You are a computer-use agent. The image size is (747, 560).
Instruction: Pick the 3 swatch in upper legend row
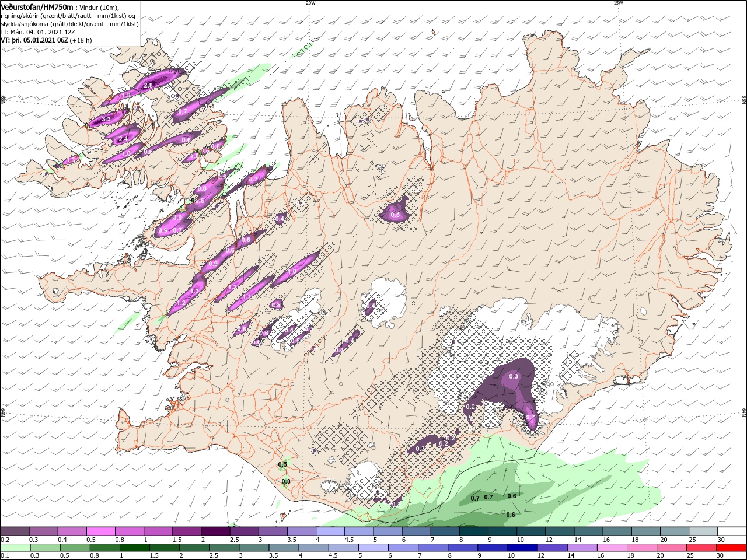[273, 531]
